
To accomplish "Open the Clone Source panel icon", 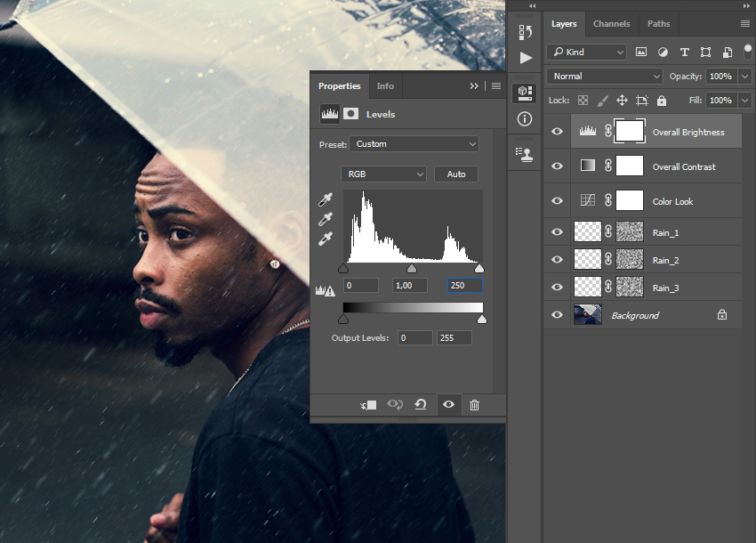I will pos(524,155).
